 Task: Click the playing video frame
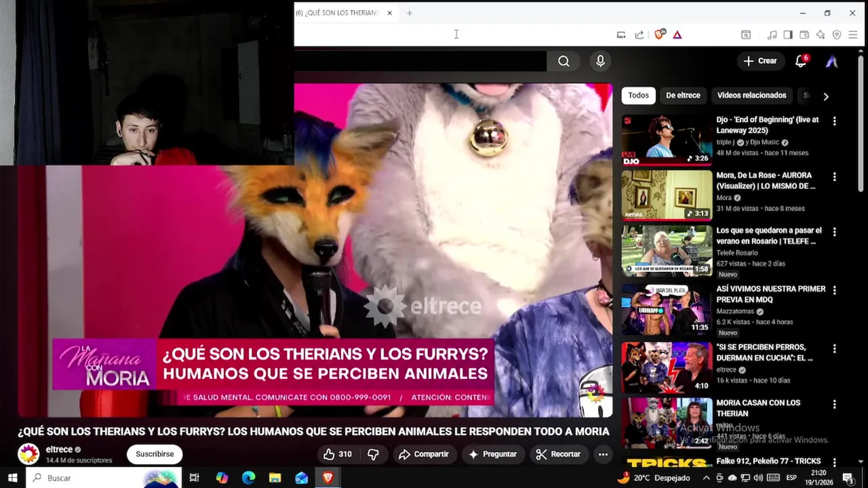(x=315, y=251)
